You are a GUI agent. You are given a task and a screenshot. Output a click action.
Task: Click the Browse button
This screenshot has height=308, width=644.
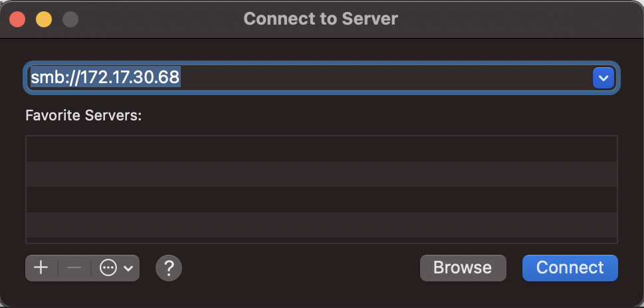point(463,267)
